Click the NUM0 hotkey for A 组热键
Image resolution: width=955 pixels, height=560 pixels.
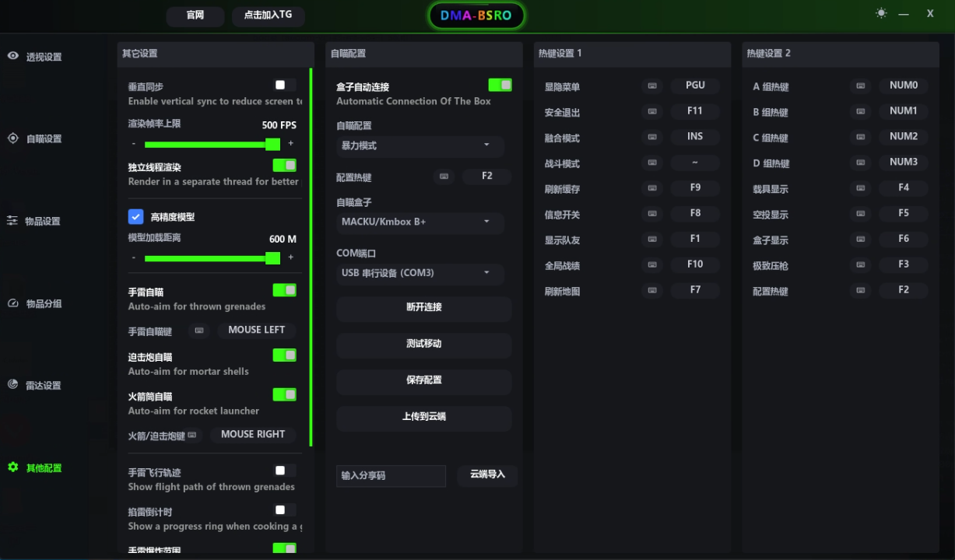point(904,86)
